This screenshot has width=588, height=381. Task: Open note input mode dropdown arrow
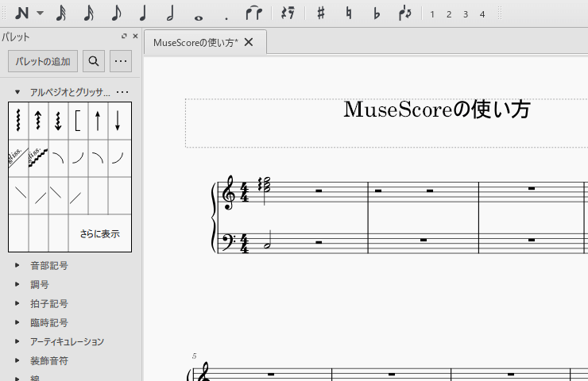(40, 13)
